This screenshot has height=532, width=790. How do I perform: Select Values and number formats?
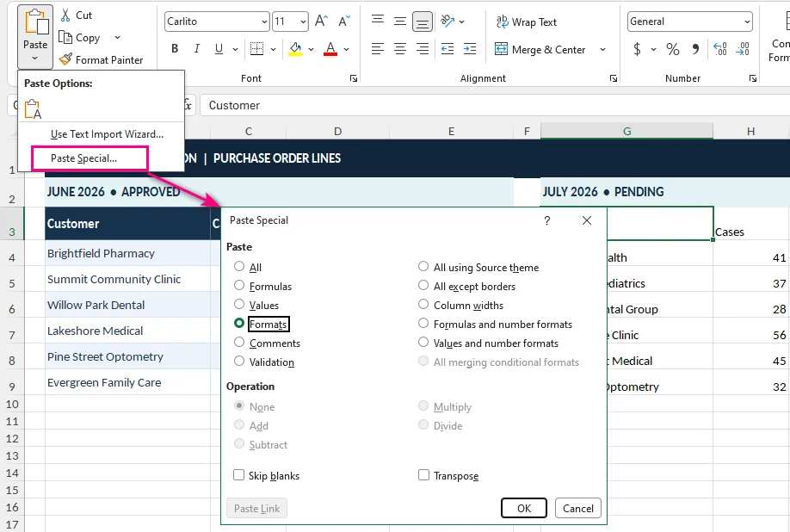tap(423, 342)
